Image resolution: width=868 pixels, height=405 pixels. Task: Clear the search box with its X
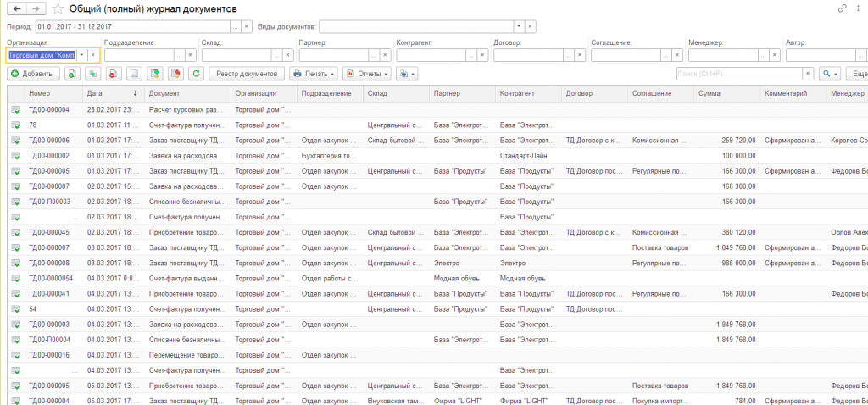809,73
